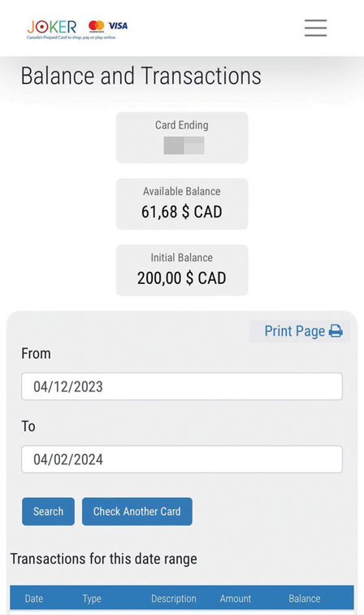Select the Available Balance amount
Screen dimensions: 364x615
(x=182, y=212)
